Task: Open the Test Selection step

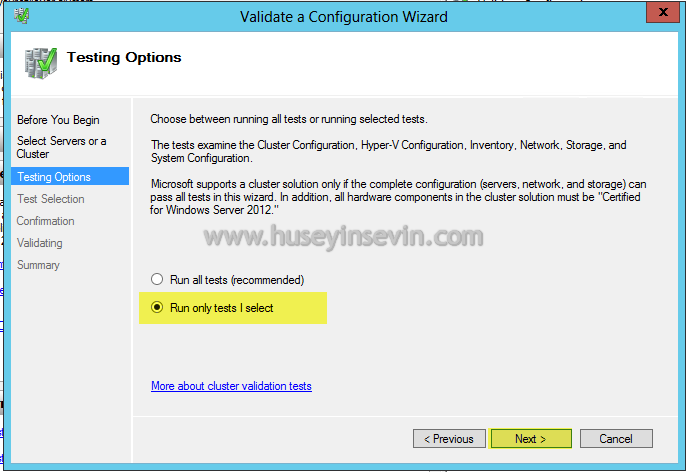Action: point(51,199)
